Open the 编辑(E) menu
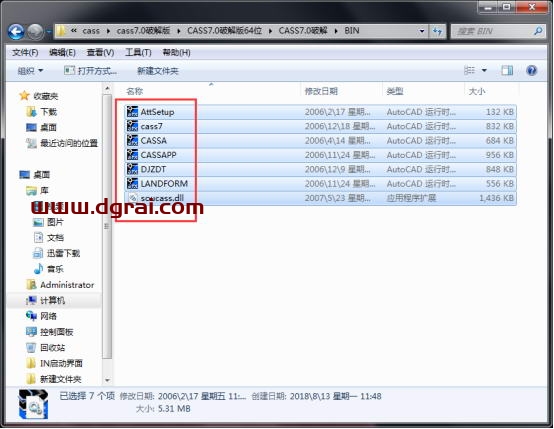The width and height of the screenshot is (554, 429). [62, 52]
